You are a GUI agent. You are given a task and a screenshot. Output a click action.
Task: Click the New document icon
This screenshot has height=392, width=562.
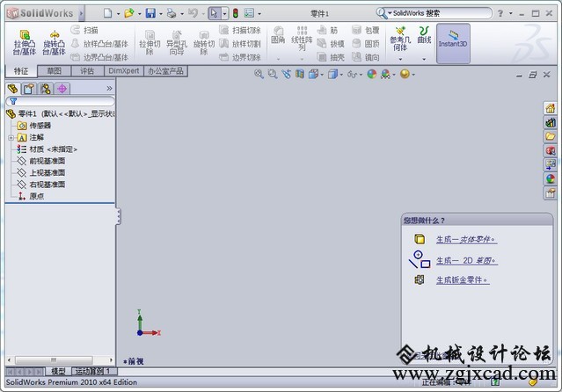pos(107,13)
